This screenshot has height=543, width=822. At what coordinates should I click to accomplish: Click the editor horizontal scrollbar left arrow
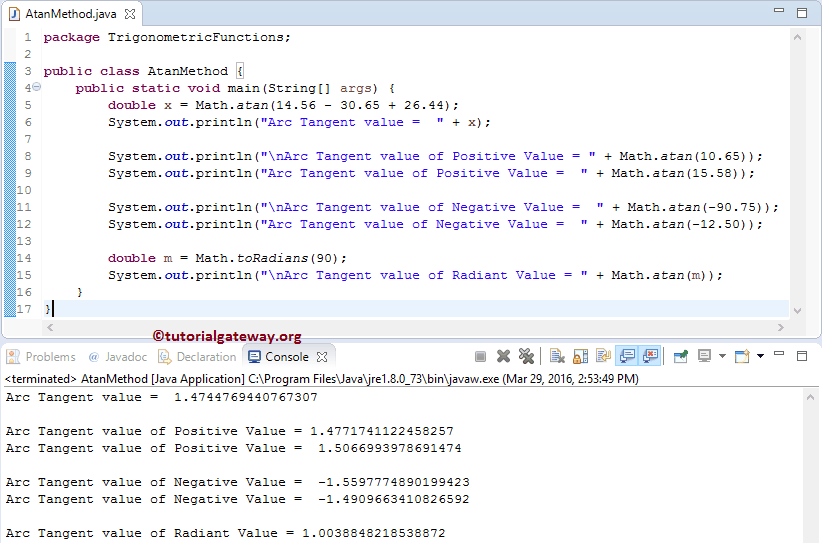pyautogui.click(x=50, y=328)
